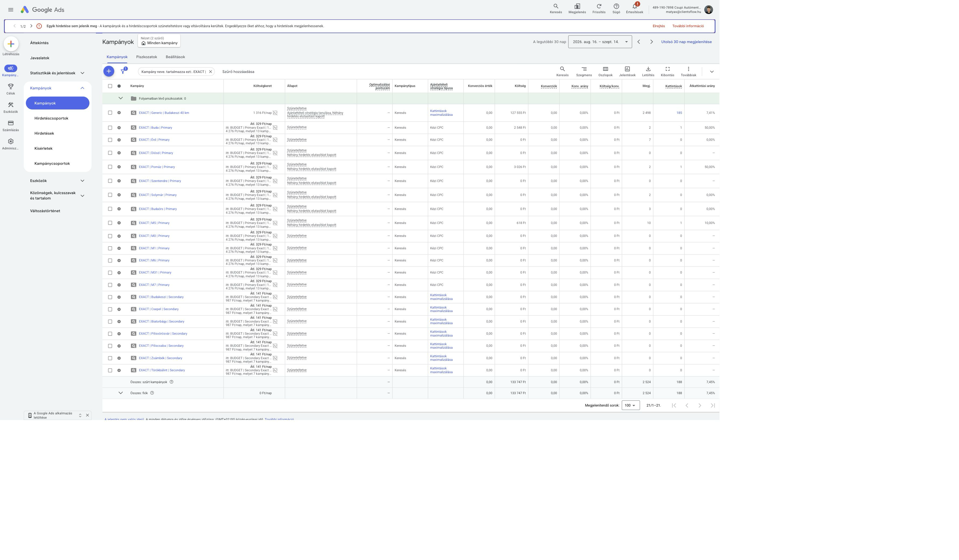Open the date range dropdown
Screen dimensions: 959x560
600,42
